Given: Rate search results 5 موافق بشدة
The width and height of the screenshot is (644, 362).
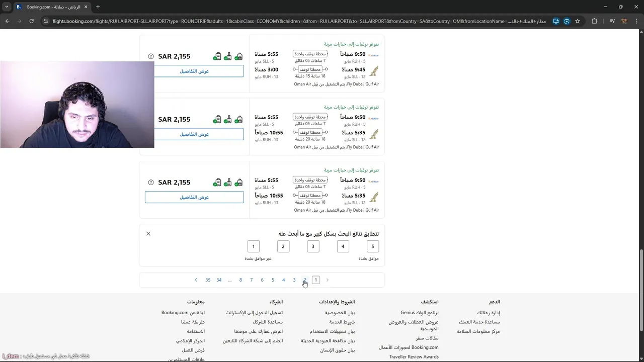Looking at the screenshot, I should coord(373,246).
